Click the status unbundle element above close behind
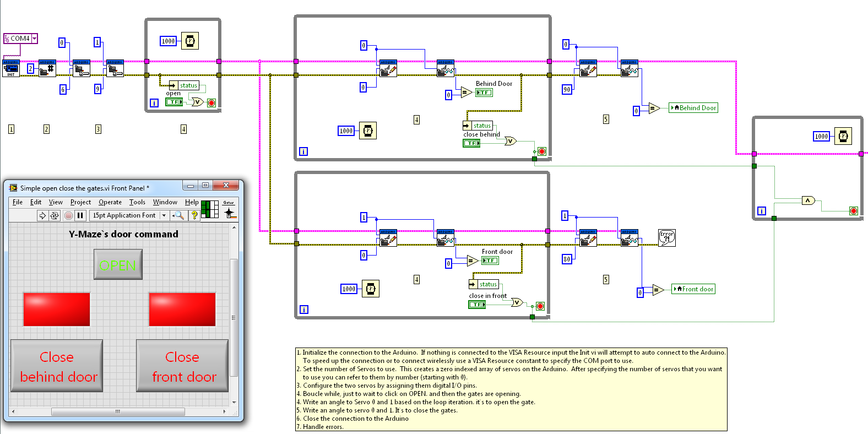868x434 pixels. (478, 126)
